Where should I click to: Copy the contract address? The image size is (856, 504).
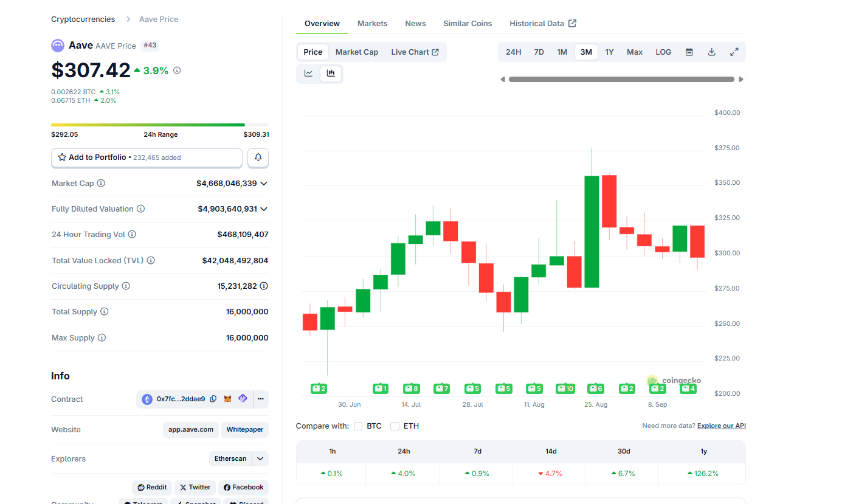(x=213, y=399)
